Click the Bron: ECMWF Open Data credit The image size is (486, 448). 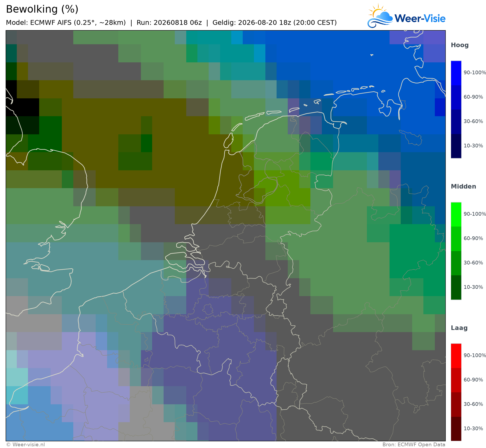pos(414,445)
